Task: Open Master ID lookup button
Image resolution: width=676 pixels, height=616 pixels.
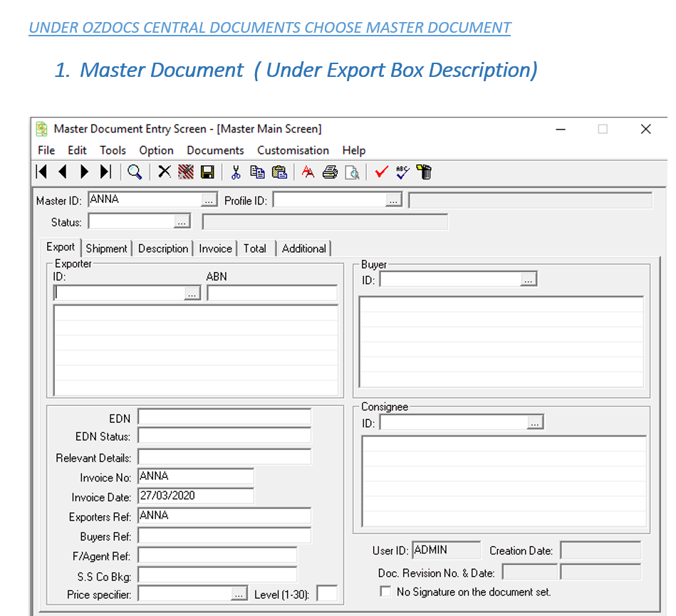Action: (209, 200)
